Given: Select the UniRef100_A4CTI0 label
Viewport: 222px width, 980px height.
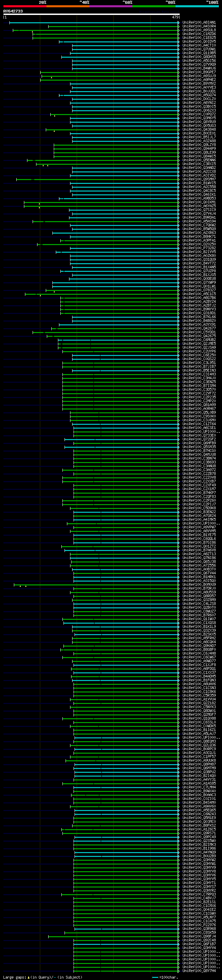Looking at the screenshot, I should tap(199, 45).
